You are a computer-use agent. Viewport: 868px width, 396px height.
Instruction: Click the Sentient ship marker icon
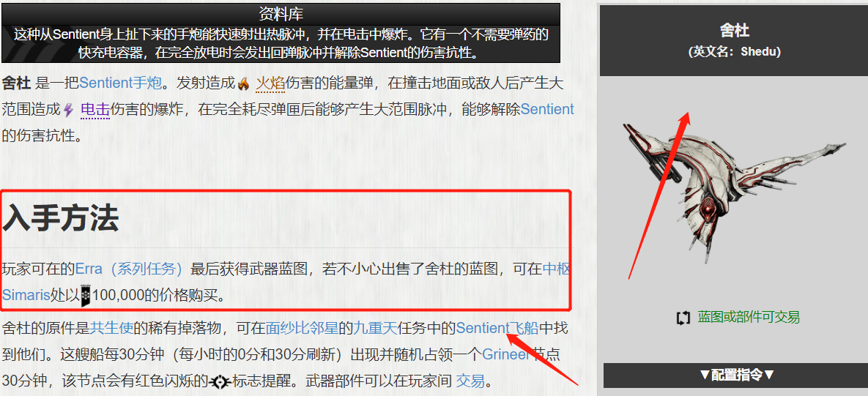pos(220,381)
